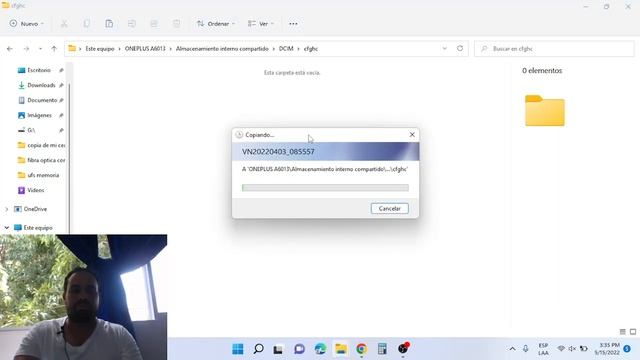
Task: Open the clock and date panel
Action: (x=607, y=349)
